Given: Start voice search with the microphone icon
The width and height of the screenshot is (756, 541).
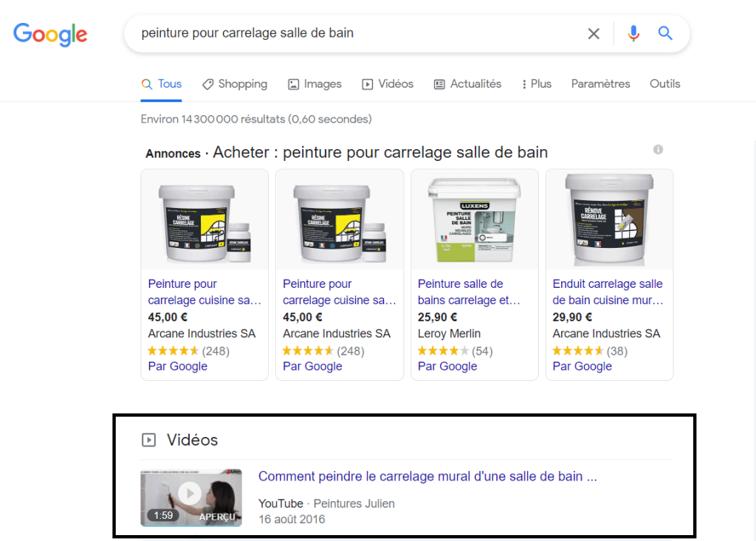Looking at the screenshot, I should (633, 34).
